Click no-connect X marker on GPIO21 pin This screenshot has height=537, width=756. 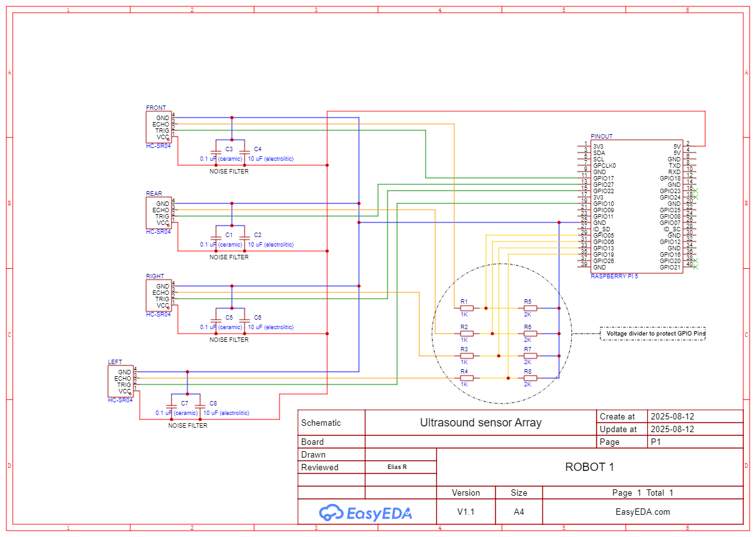tap(696, 268)
